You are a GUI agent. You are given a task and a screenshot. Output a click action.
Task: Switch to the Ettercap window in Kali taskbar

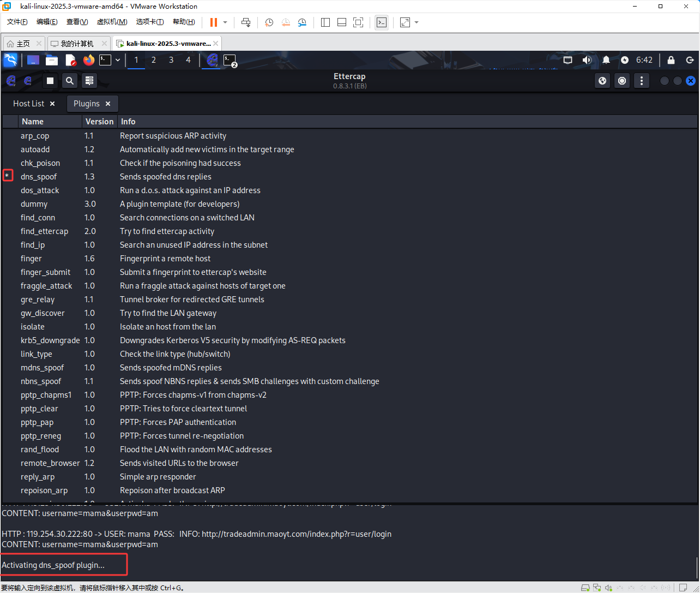coord(213,60)
